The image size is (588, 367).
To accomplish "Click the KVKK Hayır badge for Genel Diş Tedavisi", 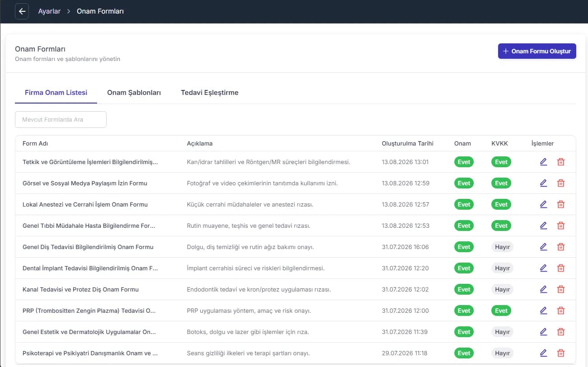I will (x=502, y=247).
